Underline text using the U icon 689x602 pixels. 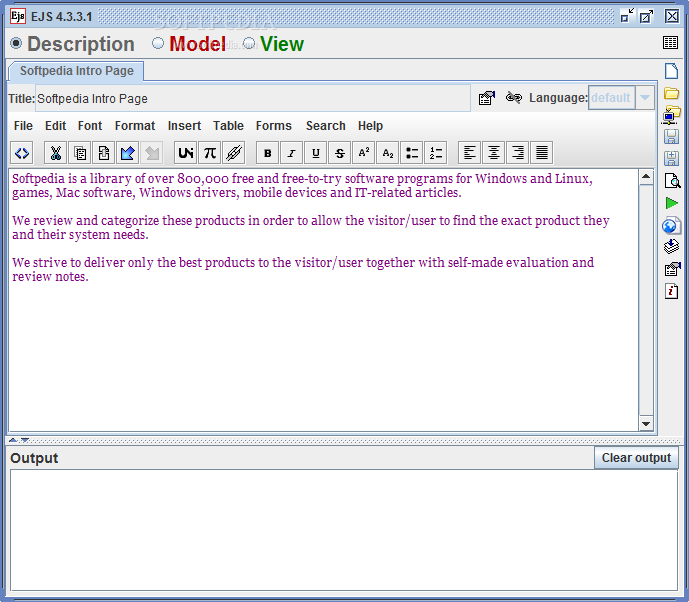tap(315, 153)
